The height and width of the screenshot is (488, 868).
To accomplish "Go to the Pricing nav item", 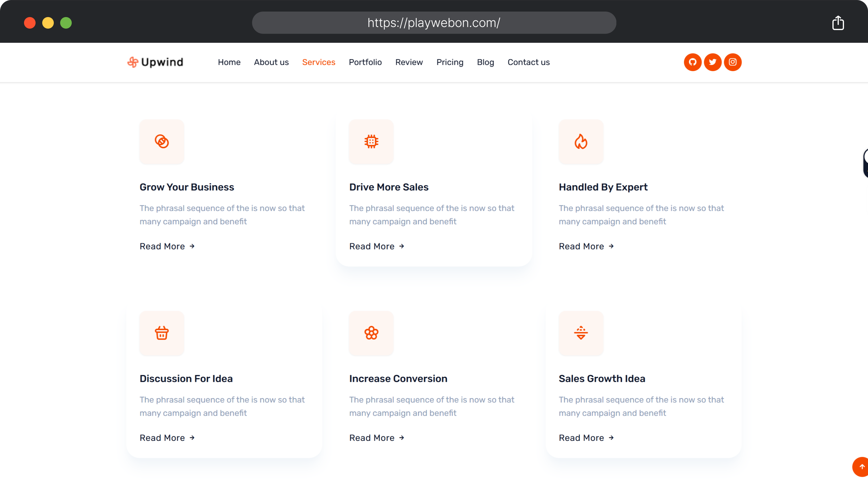I will click(x=450, y=62).
